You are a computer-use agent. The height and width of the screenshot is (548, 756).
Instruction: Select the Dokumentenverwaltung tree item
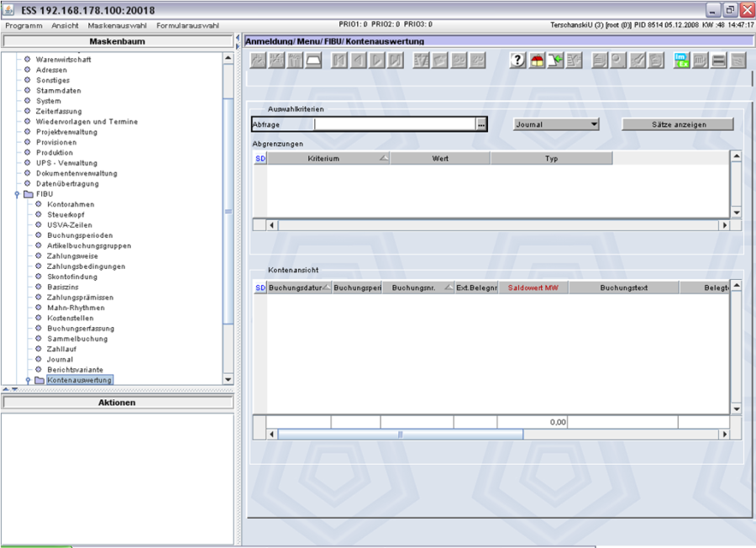click(x=76, y=173)
